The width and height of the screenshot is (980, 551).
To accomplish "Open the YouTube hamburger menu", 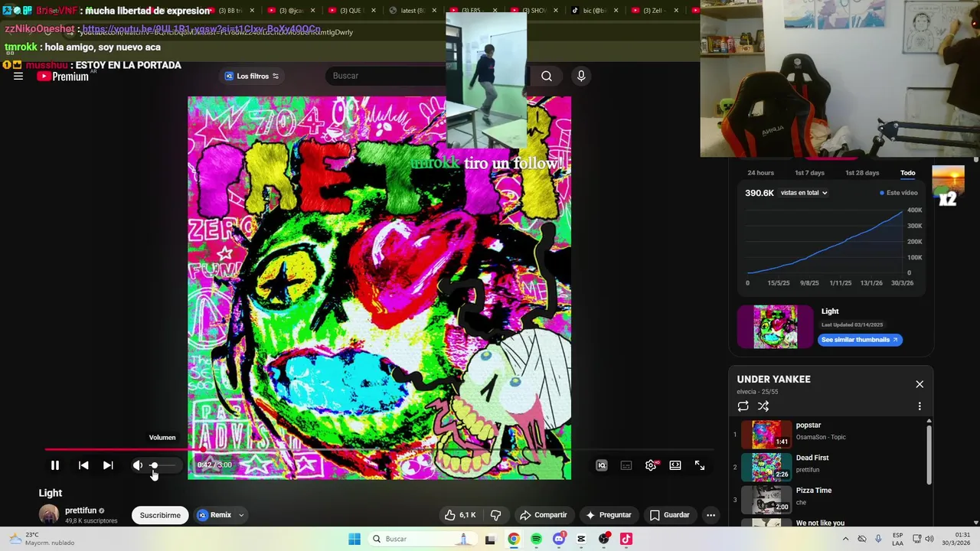I will [18, 76].
